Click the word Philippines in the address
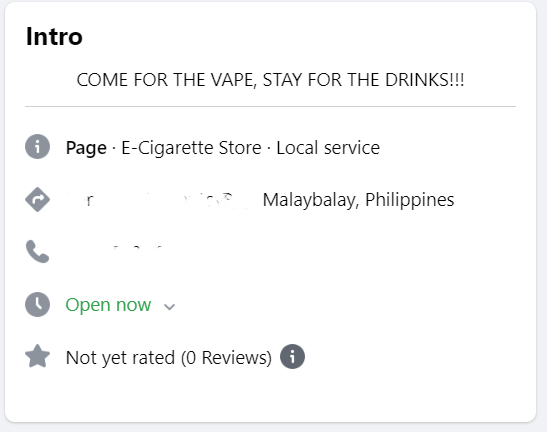The height and width of the screenshot is (432, 547). click(x=410, y=200)
